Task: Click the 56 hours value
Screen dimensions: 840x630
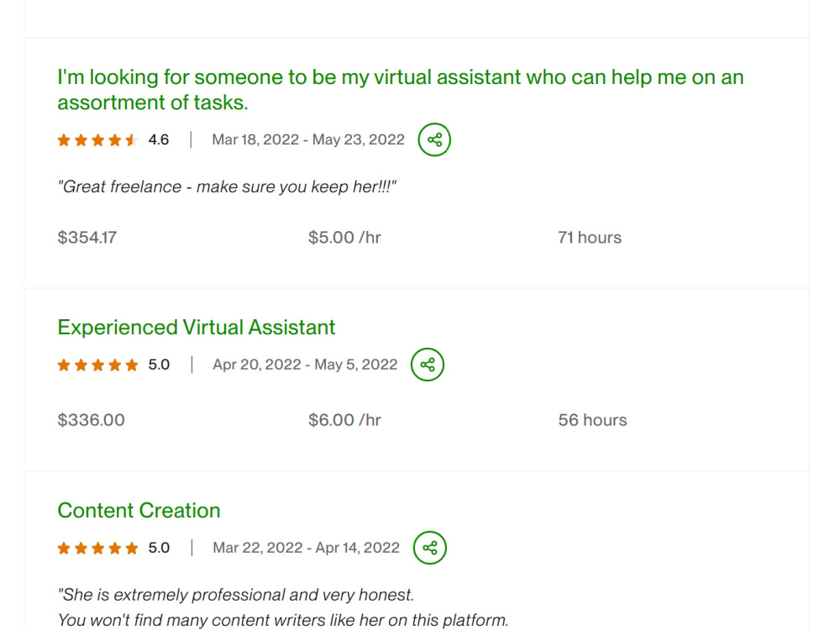Action: [592, 420]
